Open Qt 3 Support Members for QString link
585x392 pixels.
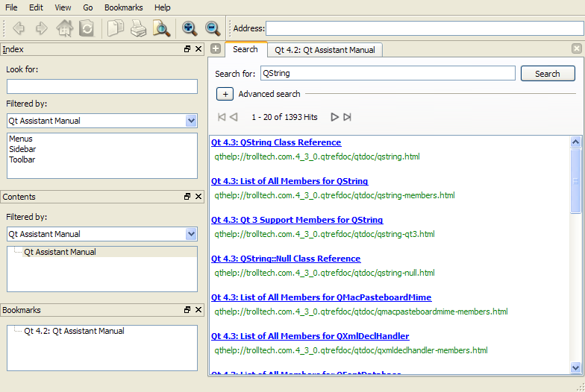[x=297, y=220]
